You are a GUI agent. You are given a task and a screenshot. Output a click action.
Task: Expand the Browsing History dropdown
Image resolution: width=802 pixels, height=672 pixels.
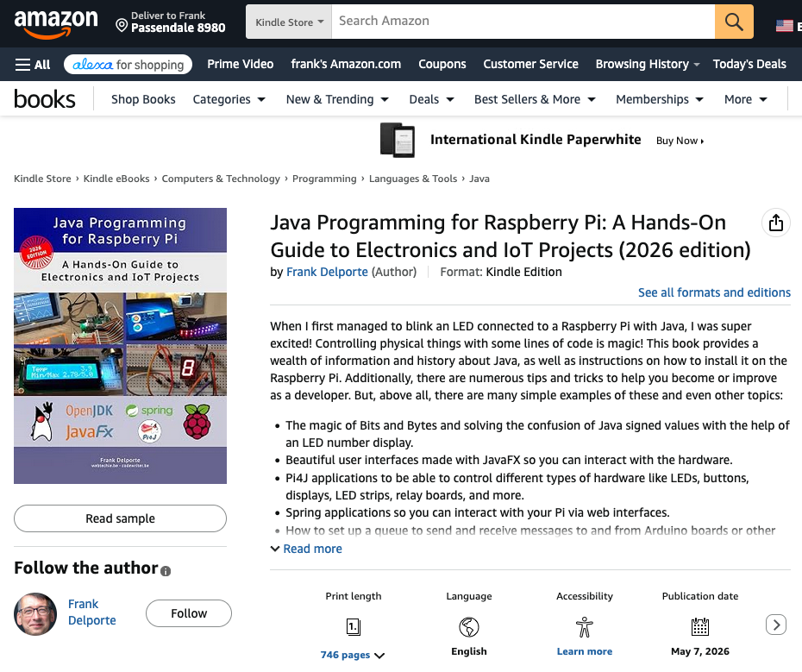click(647, 64)
